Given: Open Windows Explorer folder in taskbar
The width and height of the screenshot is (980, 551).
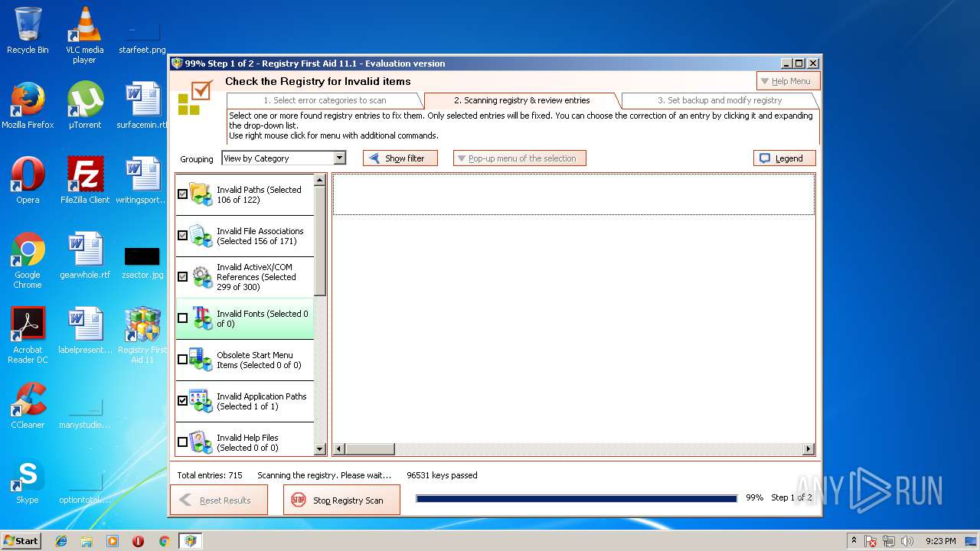Looking at the screenshot, I should pos(87,541).
